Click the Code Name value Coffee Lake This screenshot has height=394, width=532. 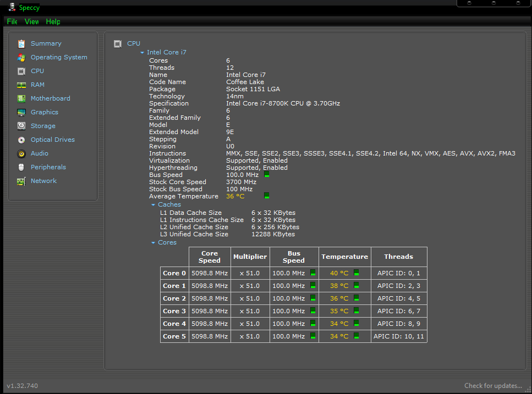(x=245, y=82)
